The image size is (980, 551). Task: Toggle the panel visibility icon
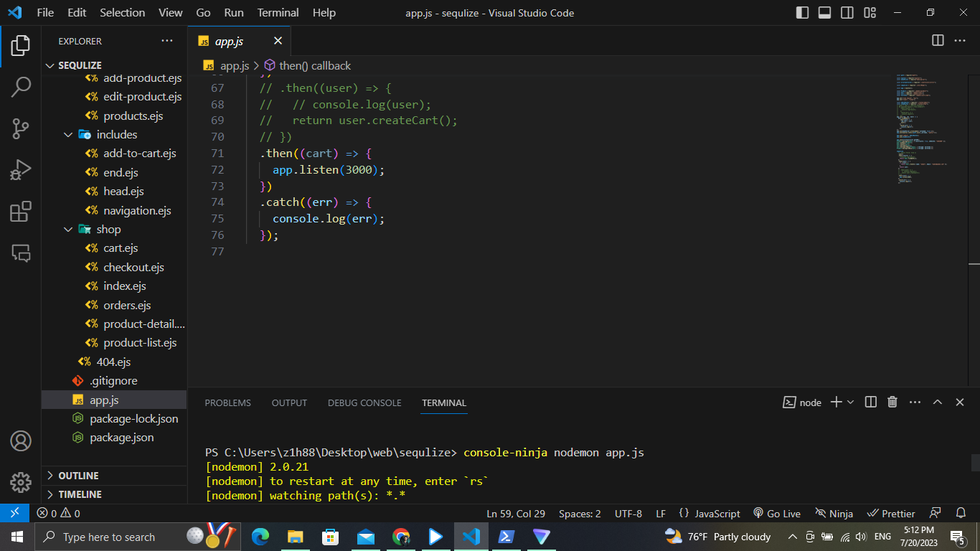click(824, 12)
